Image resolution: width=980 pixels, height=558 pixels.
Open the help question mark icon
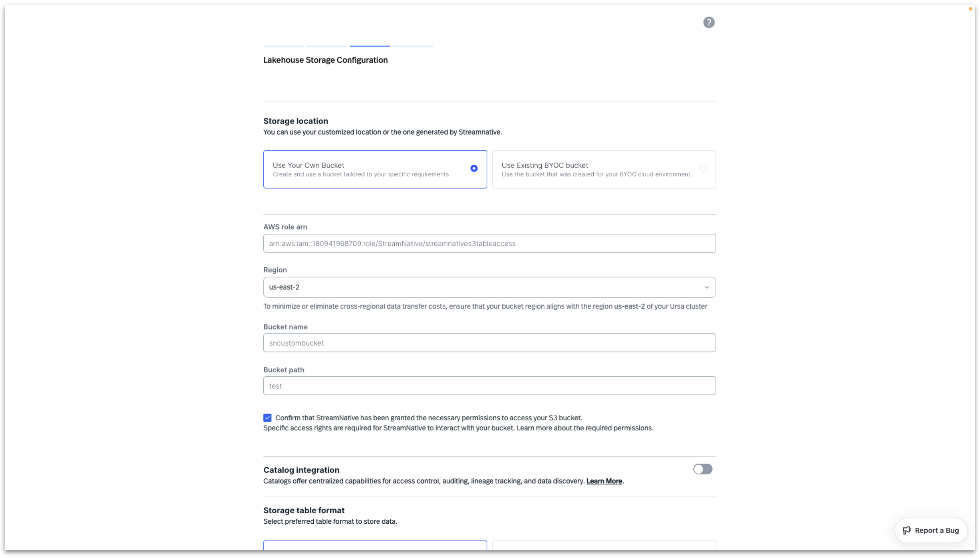[x=709, y=23]
